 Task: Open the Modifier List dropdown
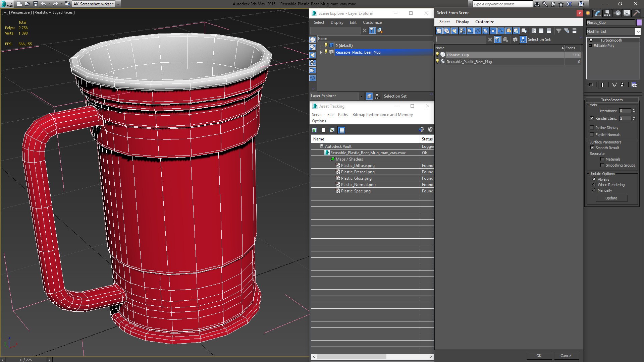coord(638,32)
